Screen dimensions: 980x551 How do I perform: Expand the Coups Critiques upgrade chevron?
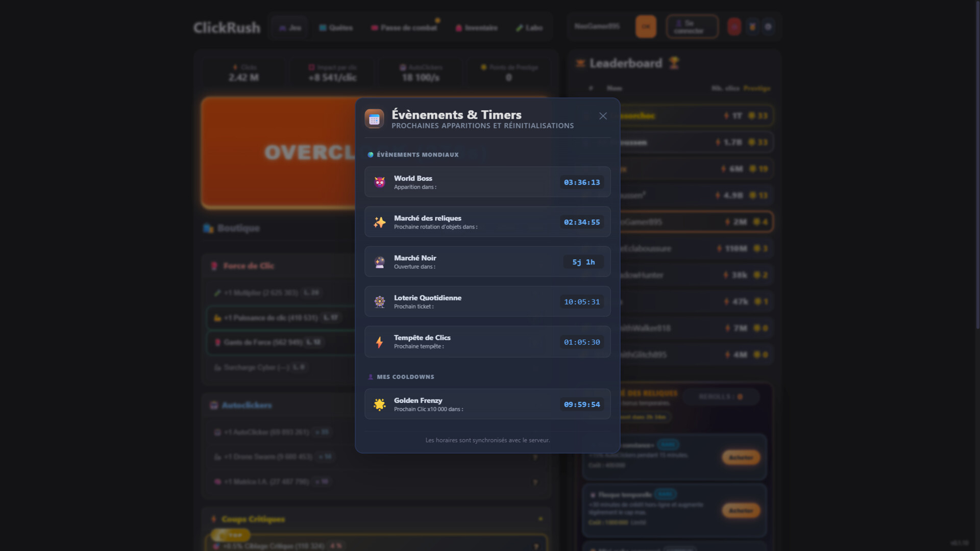coord(541,519)
